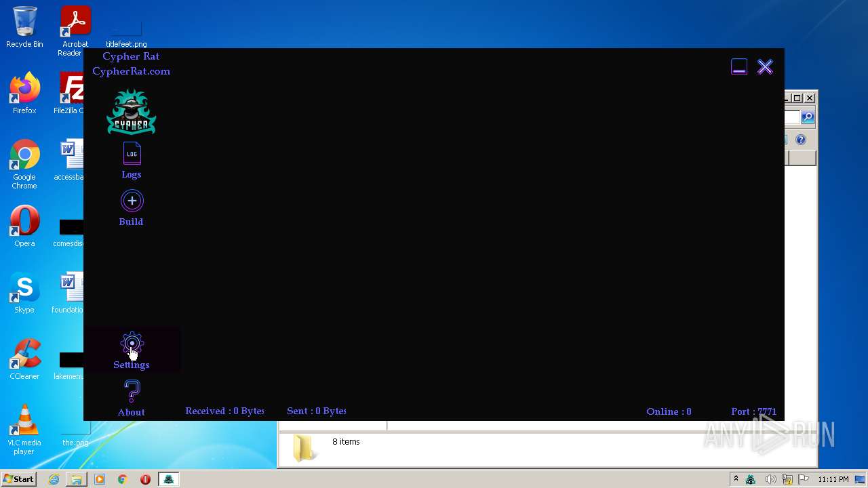Open the About page
This screenshot has height=488, width=868.
(x=132, y=399)
